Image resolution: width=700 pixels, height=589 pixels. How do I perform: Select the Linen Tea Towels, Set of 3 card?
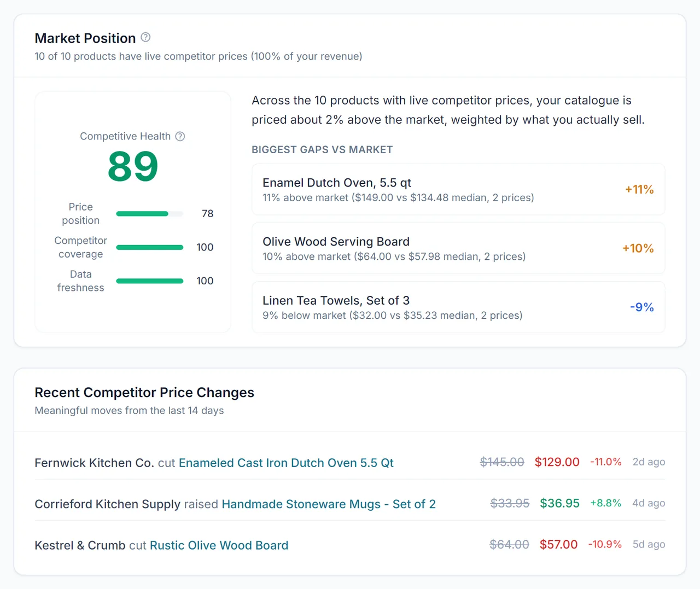458,307
